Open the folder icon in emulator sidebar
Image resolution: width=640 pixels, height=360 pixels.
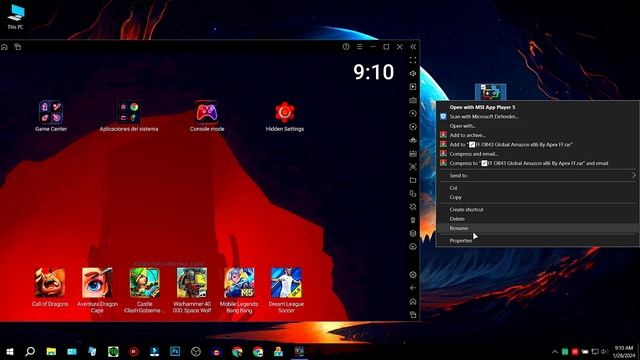coord(413,180)
